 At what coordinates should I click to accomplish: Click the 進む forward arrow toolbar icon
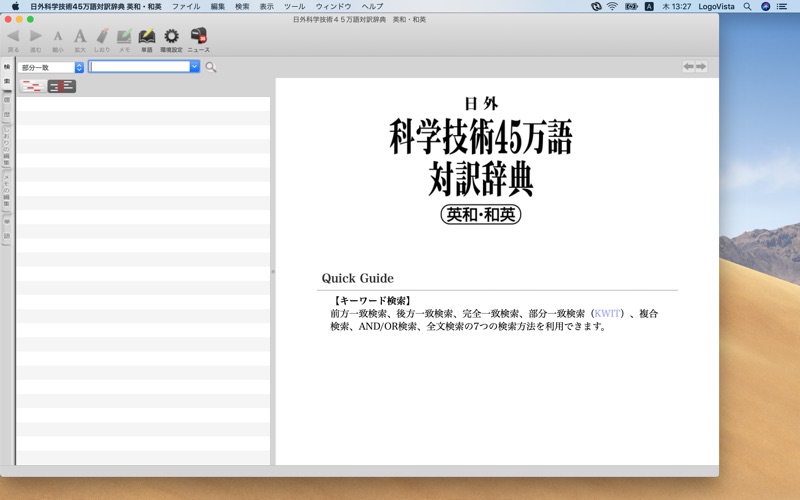[36, 36]
